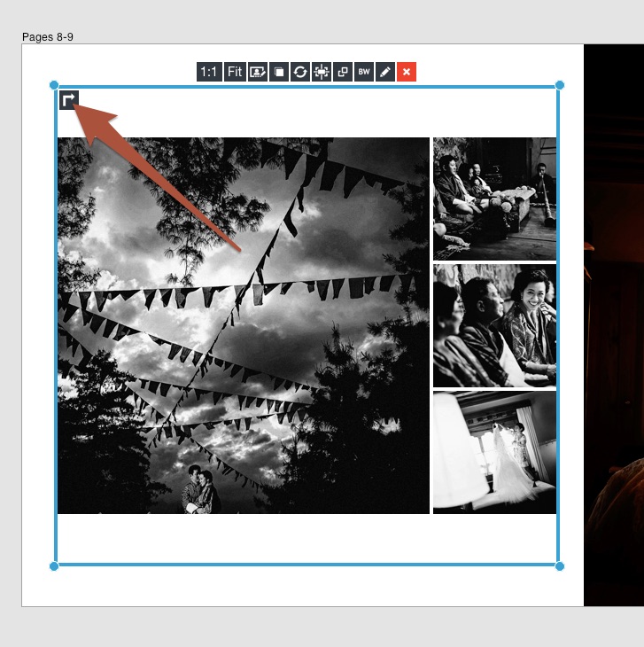644x647 pixels.
Task: Click the overlapping squares arrange icon
Action: (x=343, y=72)
